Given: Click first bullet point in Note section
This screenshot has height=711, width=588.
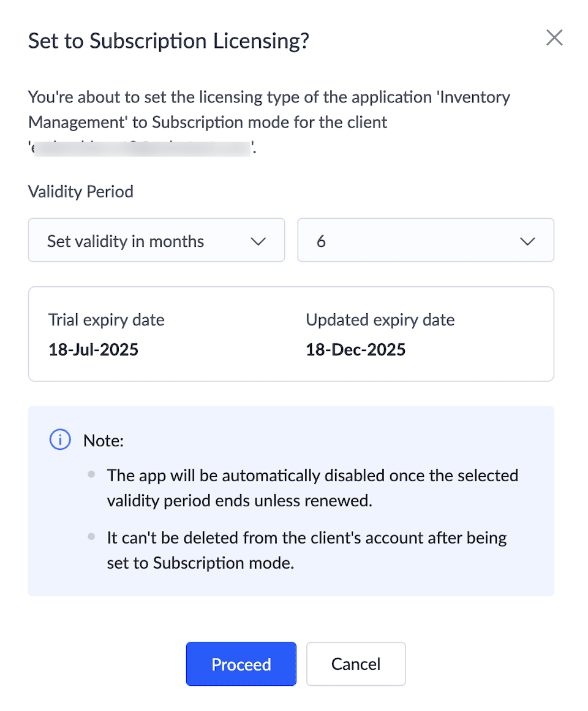Looking at the screenshot, I should [92, 475].
